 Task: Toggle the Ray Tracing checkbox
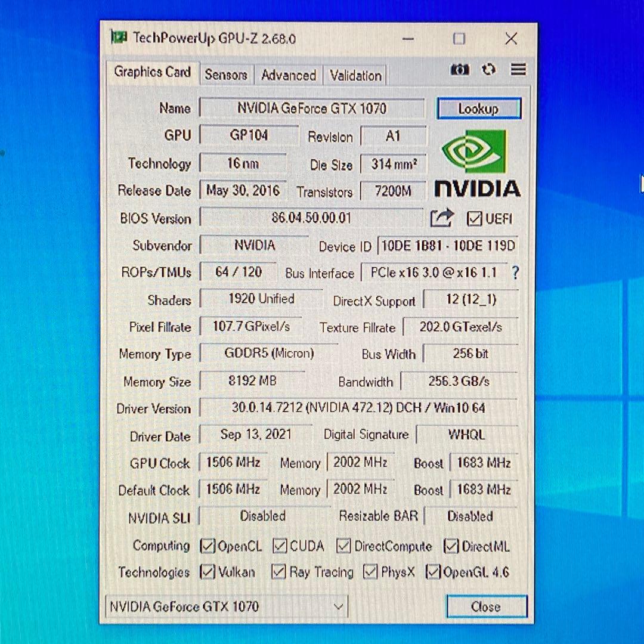pos(278,571)
